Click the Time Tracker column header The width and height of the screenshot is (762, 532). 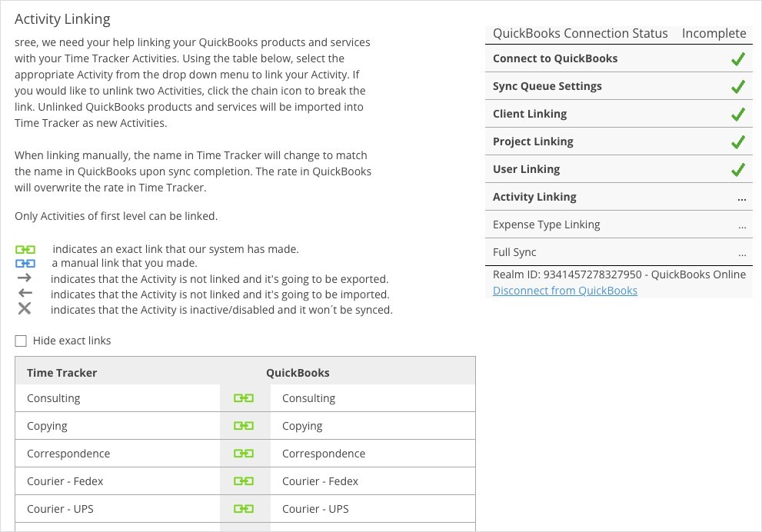pos(62,373)
